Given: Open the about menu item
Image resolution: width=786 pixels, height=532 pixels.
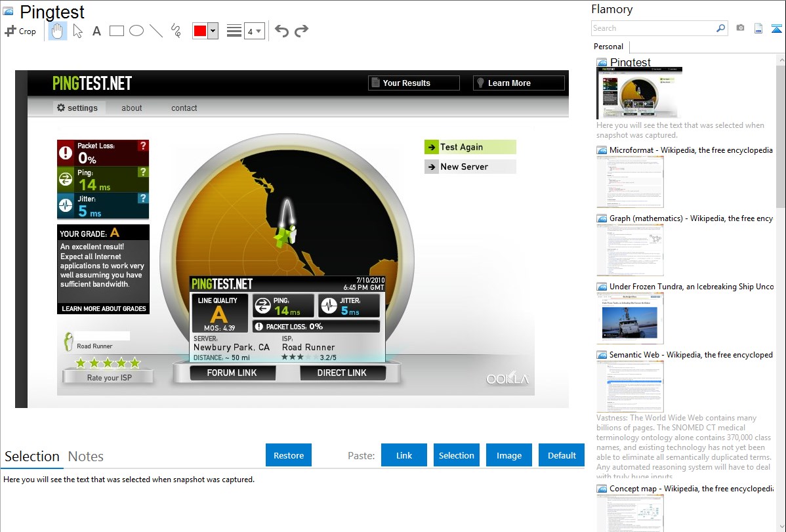Looking at the screenshot, I should coord(131,108).
